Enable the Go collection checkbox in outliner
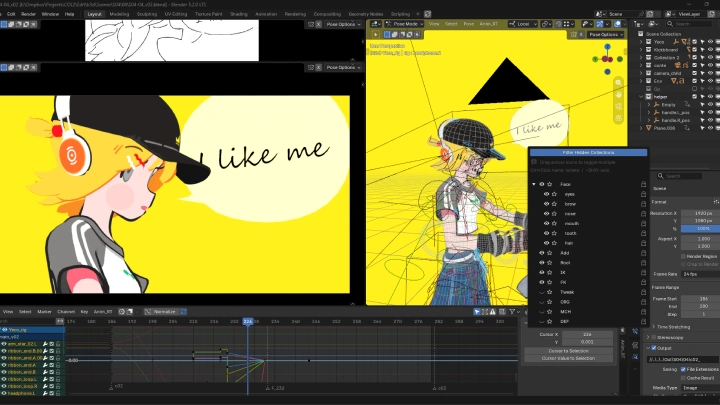This screenshot has height=405, width=720. pyautogui.click(x=694, y=89)
